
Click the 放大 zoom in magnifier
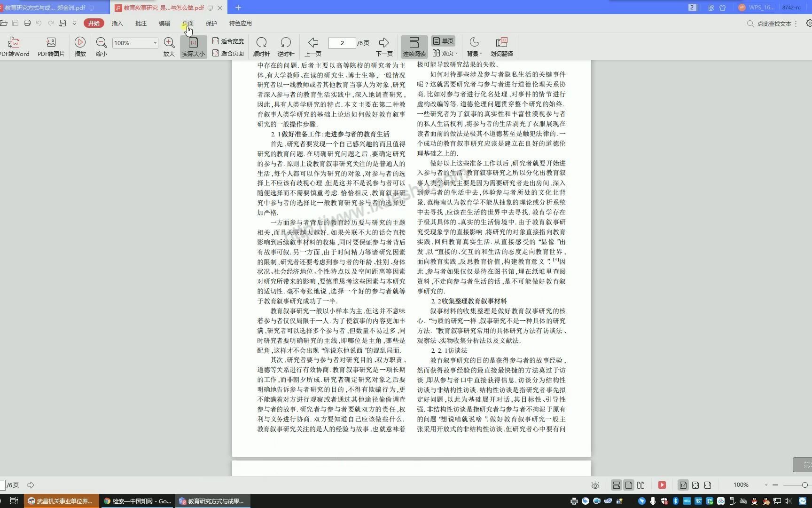[x=169, y=47]
